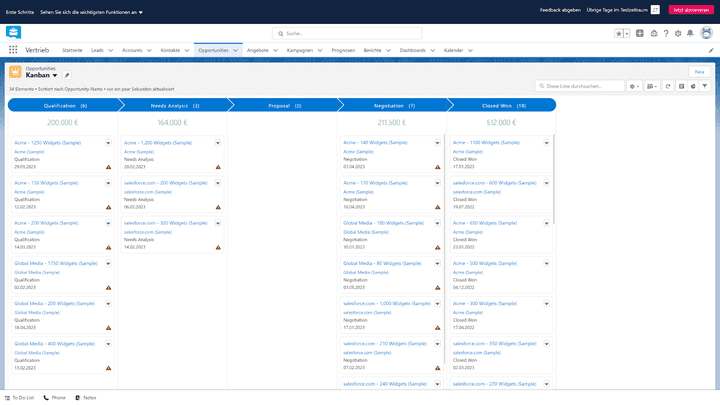Click 'Erste Schritte' link in top bar
The height and width of the screenshot is (405, 720).
point(20,12)
